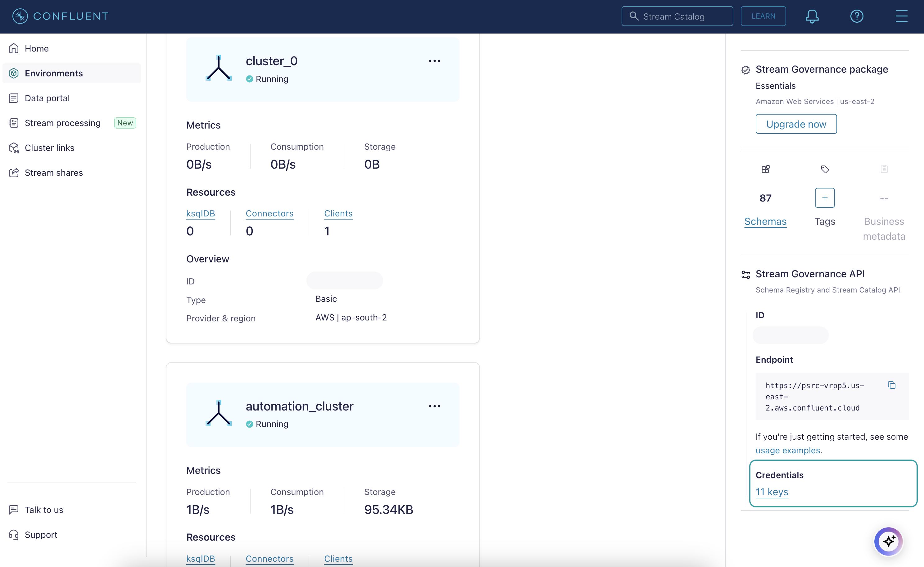Image resolution: width=924 pixels, height=567 pixels.
Task: Open the 11 keys credentials link
Action: tap(771, 491)
